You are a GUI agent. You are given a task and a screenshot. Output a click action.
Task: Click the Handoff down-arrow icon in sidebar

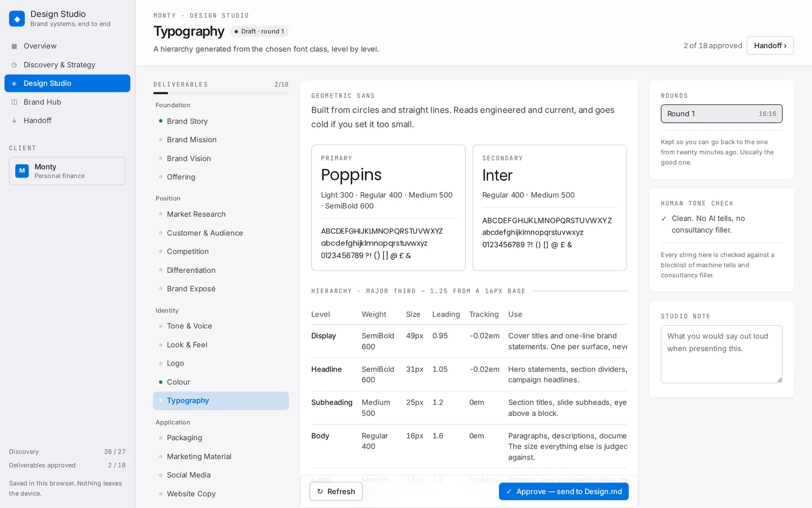[14, 120]
